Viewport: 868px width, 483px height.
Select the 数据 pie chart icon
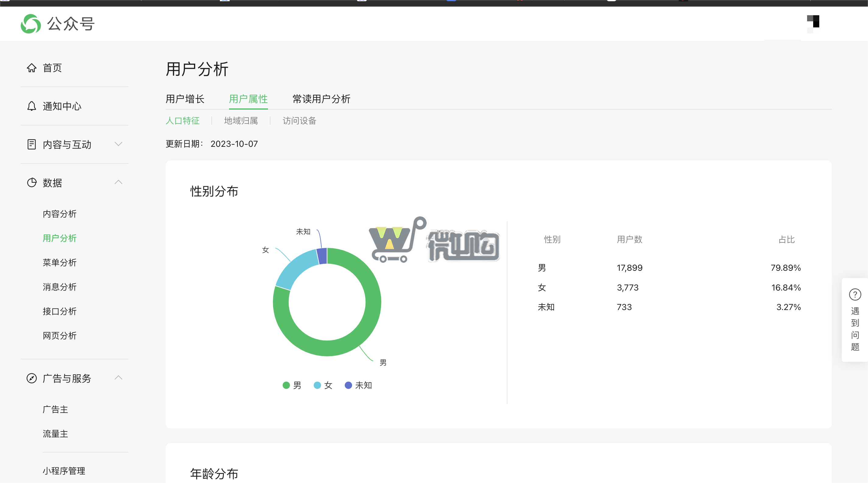32,182
